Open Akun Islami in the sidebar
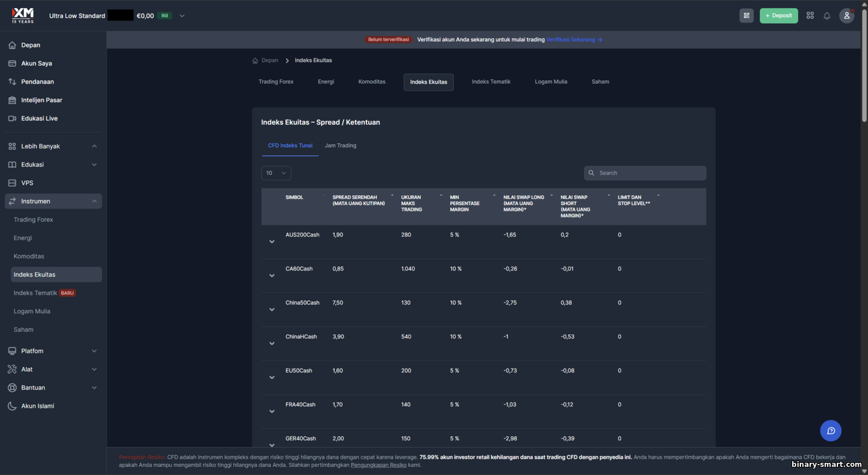This screenshot has height=475, width=868. coord(38,406)
